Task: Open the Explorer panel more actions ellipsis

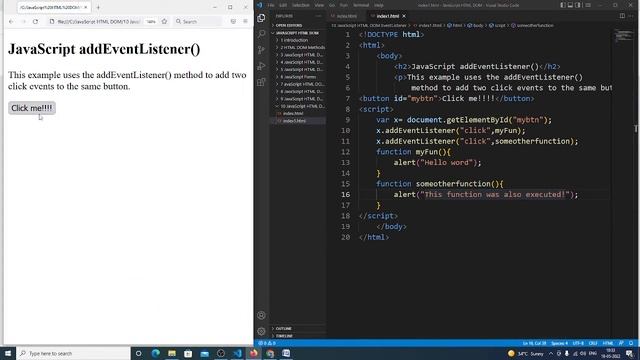Action: [318, 16]
